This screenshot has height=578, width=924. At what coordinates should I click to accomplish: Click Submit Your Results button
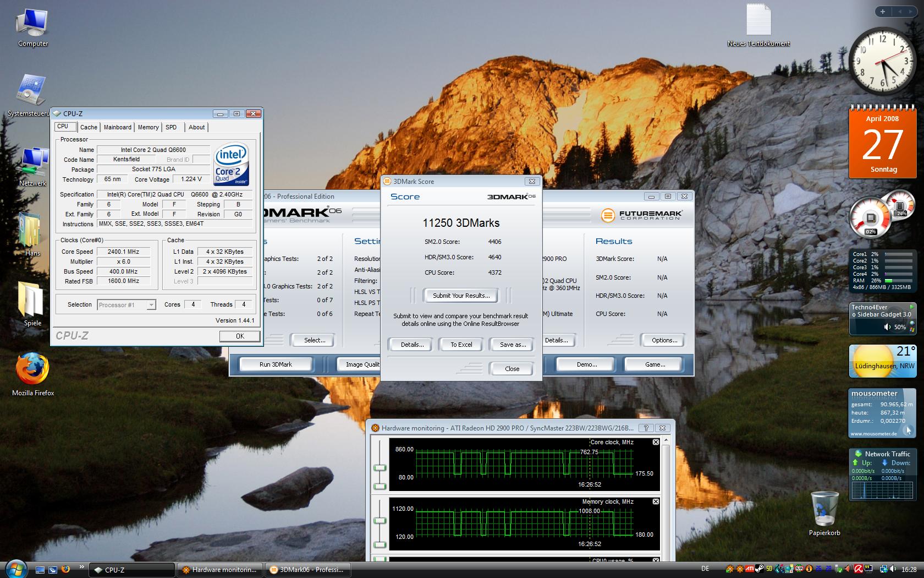click(x=461, y=296)
